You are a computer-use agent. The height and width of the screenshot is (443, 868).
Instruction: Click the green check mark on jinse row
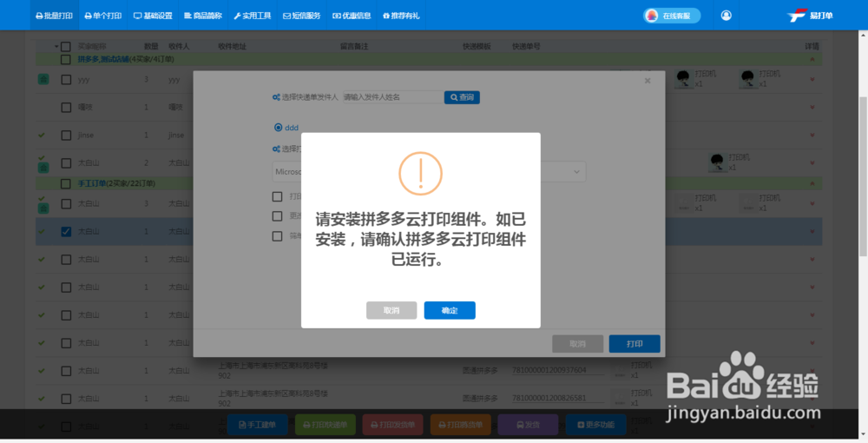tap(42, 136)
